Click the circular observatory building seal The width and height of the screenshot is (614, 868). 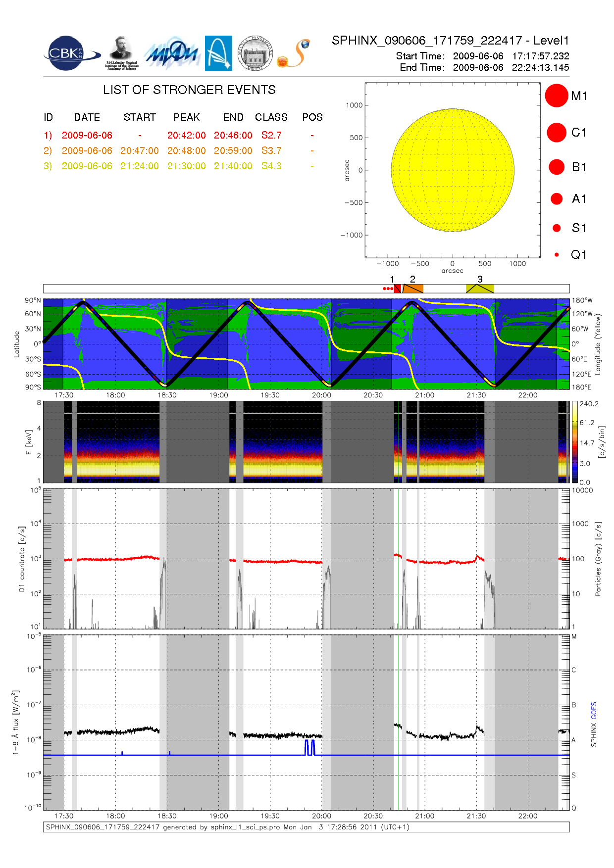255,53
